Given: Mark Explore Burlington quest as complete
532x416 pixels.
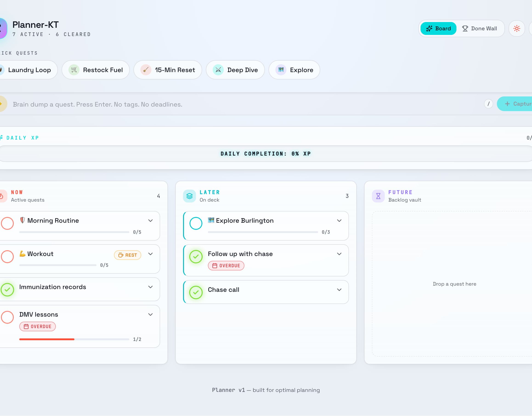Looking at the screenshot, I should click(x=196, y=223).
